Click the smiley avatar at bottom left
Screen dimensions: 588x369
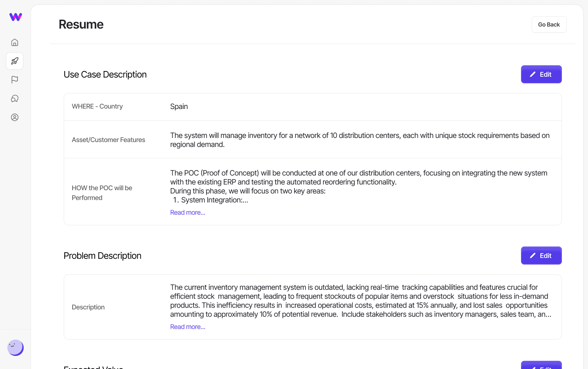[15, 348]
